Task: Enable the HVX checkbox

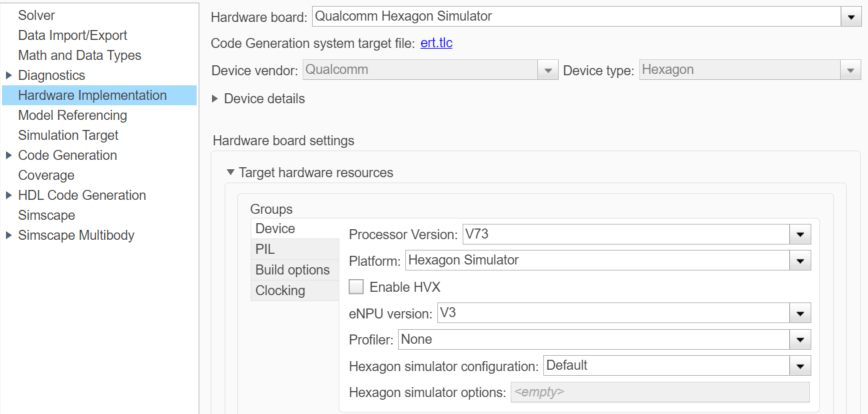Action: pos(356,287)
